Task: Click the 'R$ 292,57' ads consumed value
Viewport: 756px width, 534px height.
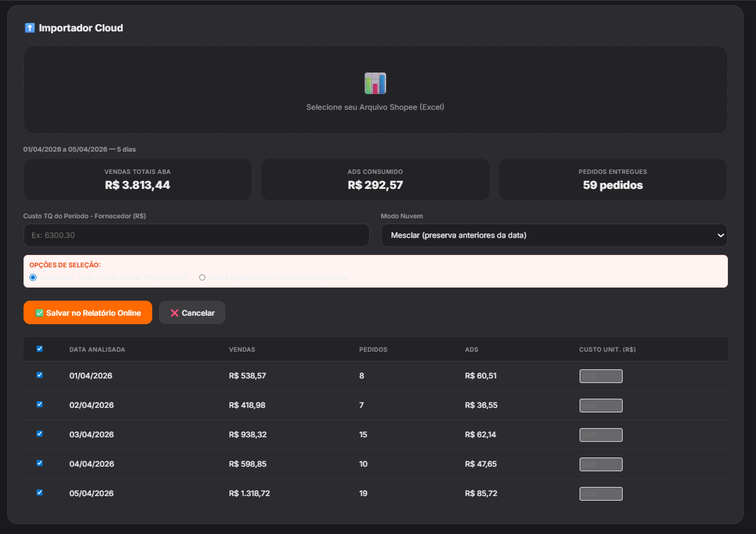Action: 375,185
